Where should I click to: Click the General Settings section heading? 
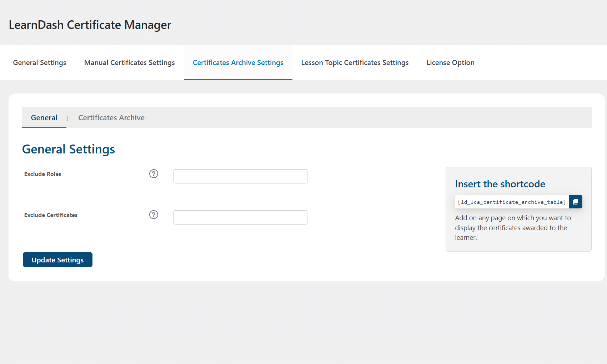tap(69, 149)
